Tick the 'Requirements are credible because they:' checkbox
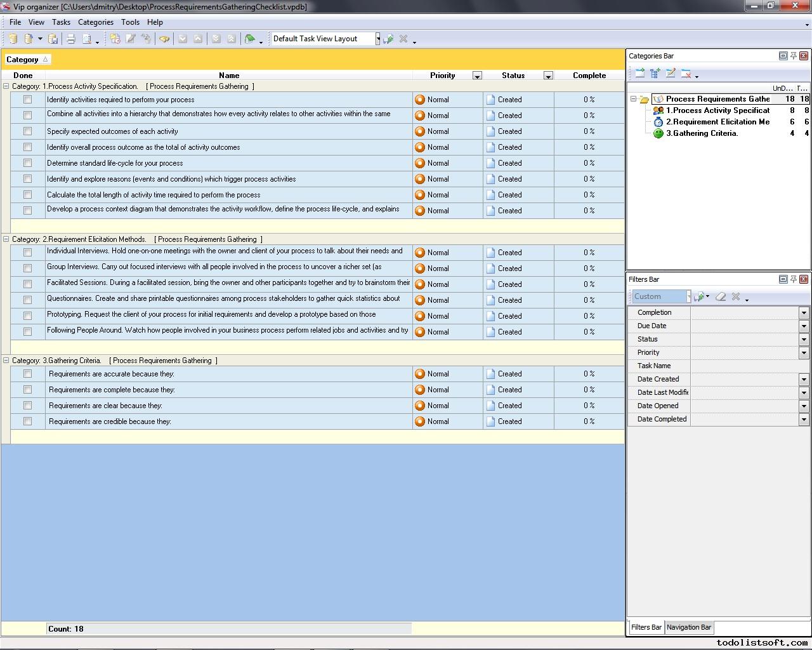 27,421
